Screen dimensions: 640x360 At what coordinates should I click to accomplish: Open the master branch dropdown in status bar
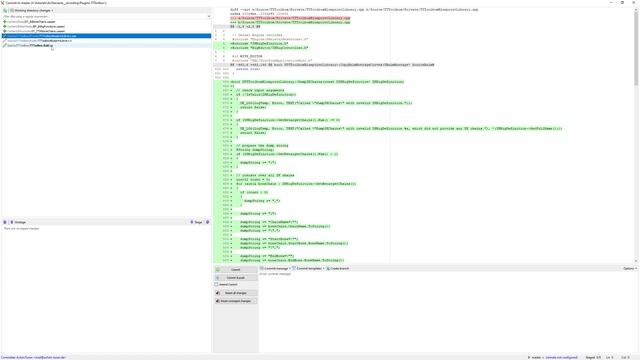pos(535,358)
